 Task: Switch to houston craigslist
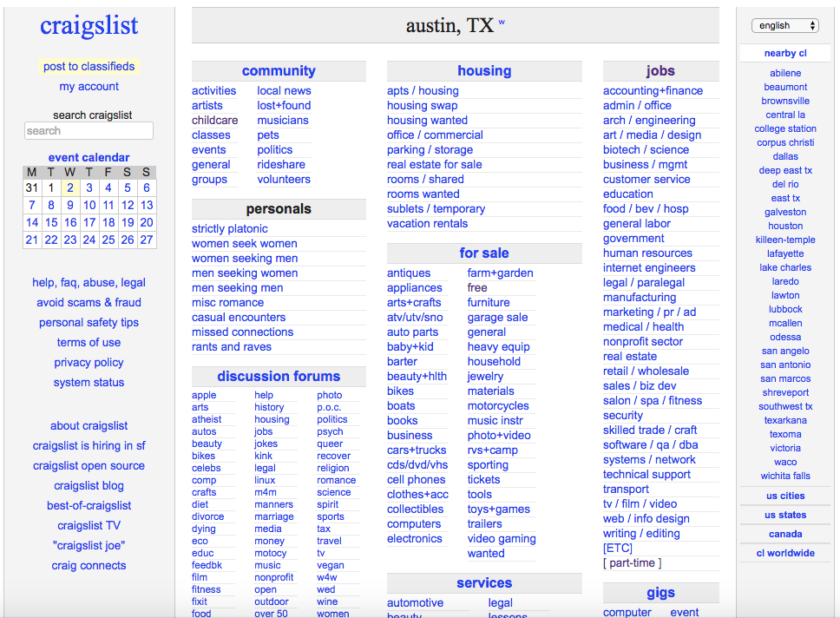(785, 226)
